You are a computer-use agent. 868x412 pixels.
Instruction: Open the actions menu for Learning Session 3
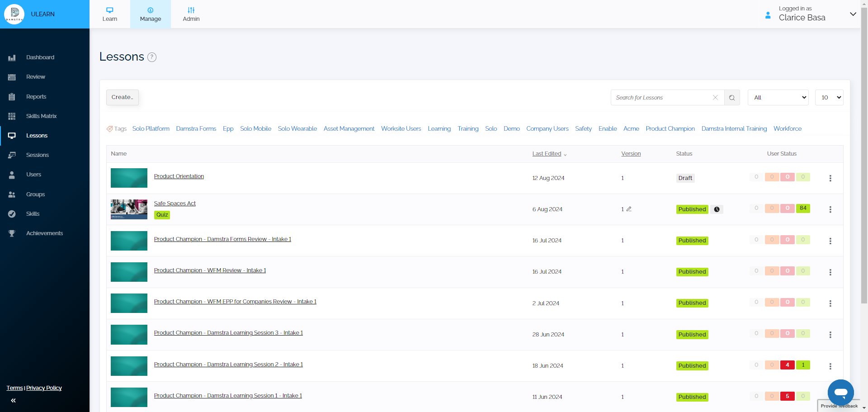click(830, 335)
